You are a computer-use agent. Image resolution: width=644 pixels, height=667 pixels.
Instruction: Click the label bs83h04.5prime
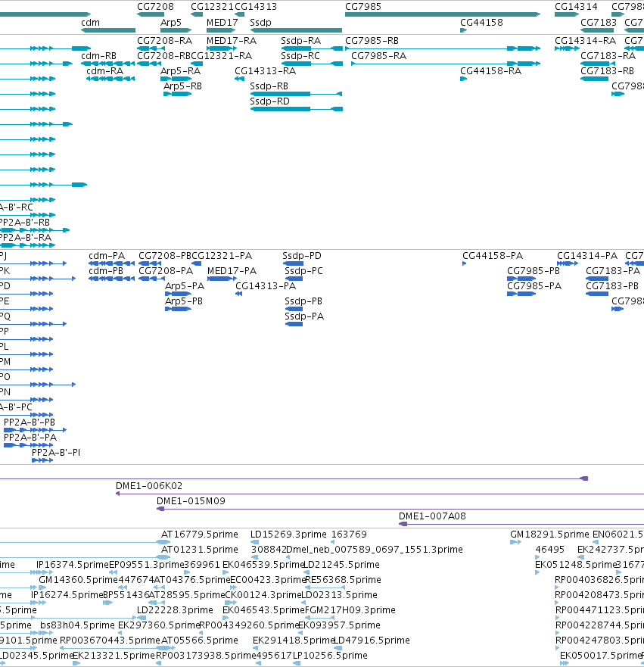click(x=77, y=625)
